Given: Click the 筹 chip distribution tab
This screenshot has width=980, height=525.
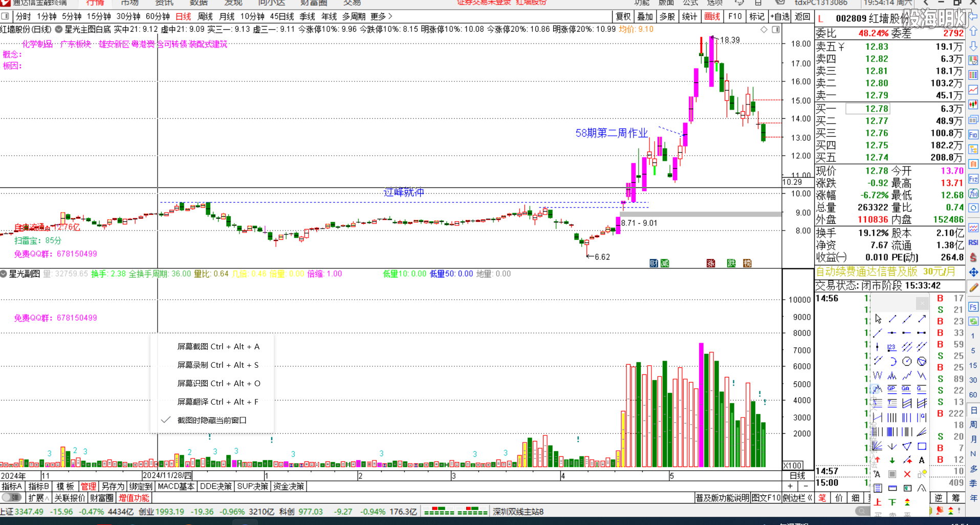Looking at the screenshot, I should click(x=955, y=498).
